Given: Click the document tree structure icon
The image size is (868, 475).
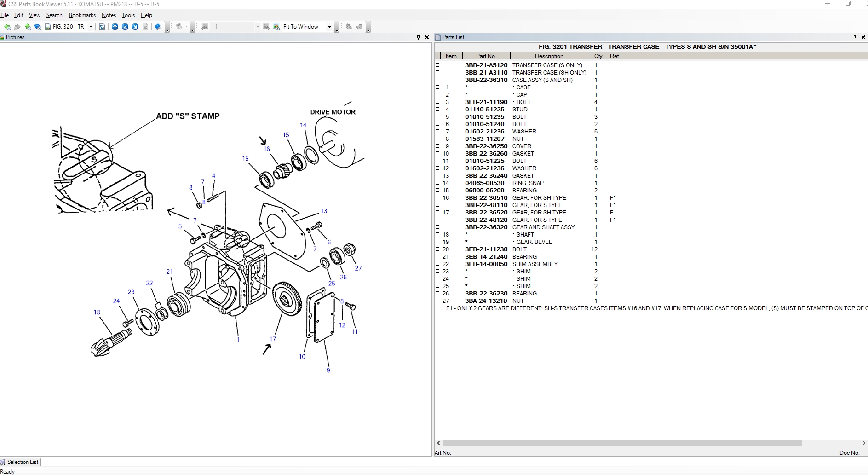Looking at the screenshot, I should [x=102, y=27].
